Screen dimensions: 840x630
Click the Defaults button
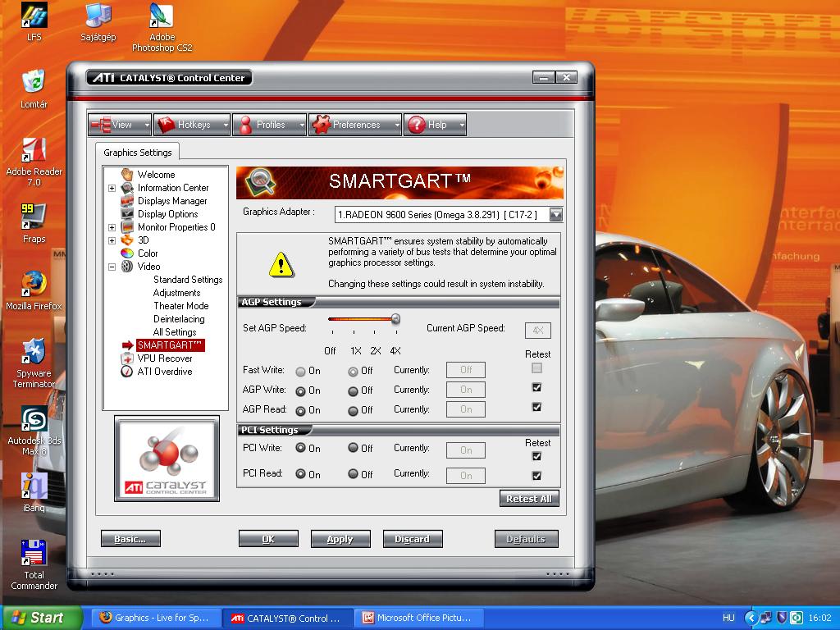coord(526,539)
